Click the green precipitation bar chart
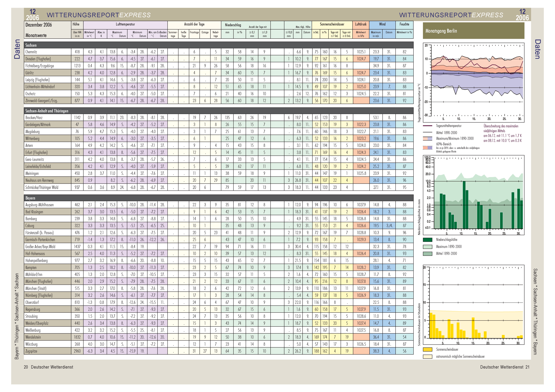This screenshot has width=555, height=392. [x=474, y=195]
